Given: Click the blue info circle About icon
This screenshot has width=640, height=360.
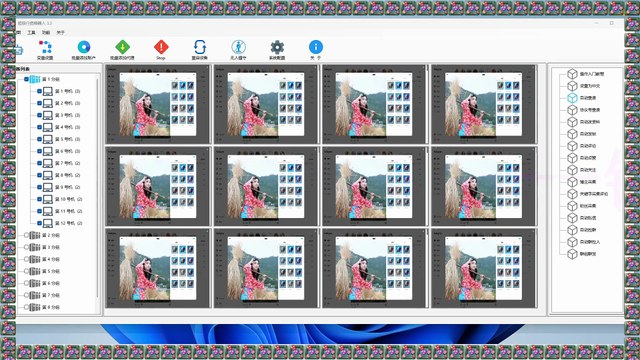Looking at the screenshot, I should [x=316, y=47].
